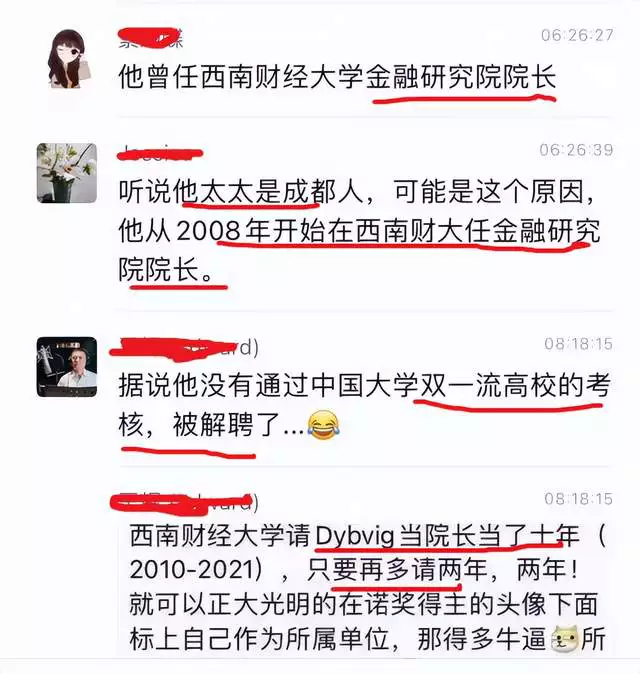Tap the cartoon girl avatar
Viewport: 640px width, 674px height.
tap(69, 59)
